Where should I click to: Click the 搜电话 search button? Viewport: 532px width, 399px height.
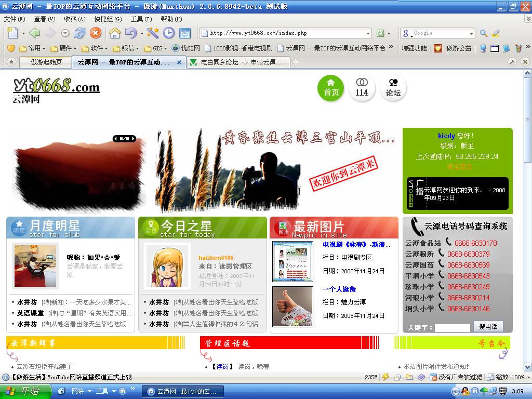pyautogui.click(x=488, y=327)
